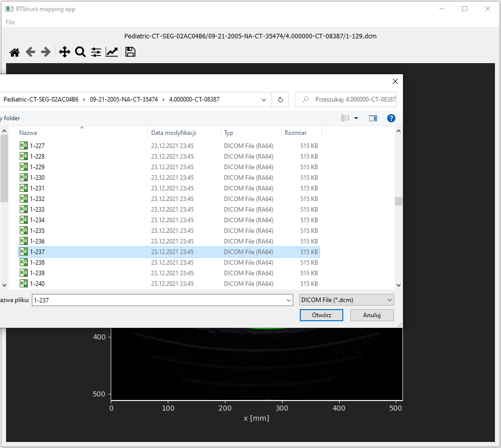The height and width of the screenshot is (448, 501).
Task: Expand the 4.000000-CT-08387 breadcrumb chevron
Action: pos(263,99)
